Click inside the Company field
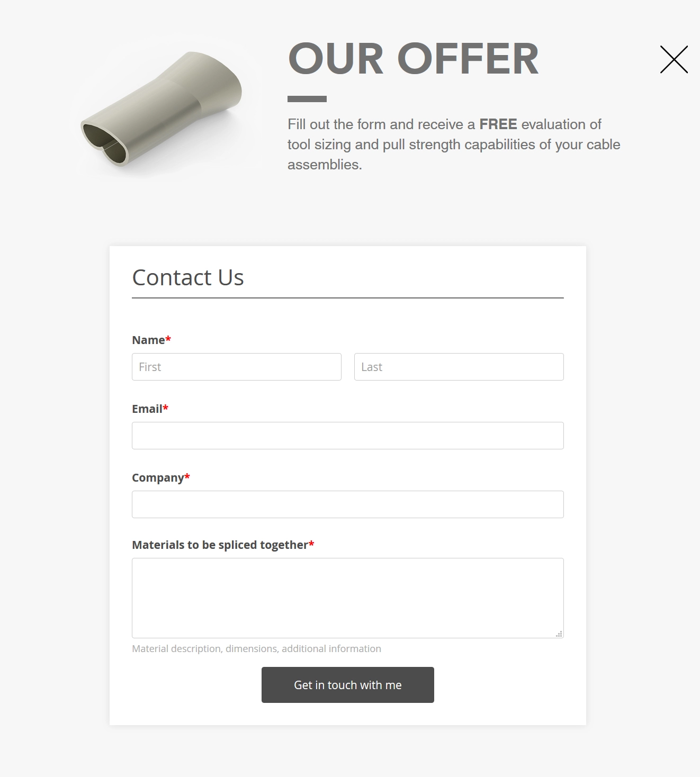 tap(347, 504)
